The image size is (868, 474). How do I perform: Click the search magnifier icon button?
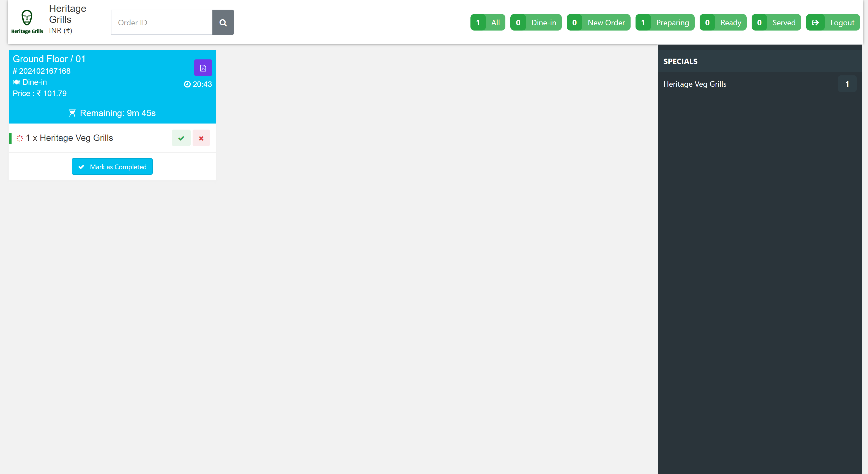tap(223, 23)
